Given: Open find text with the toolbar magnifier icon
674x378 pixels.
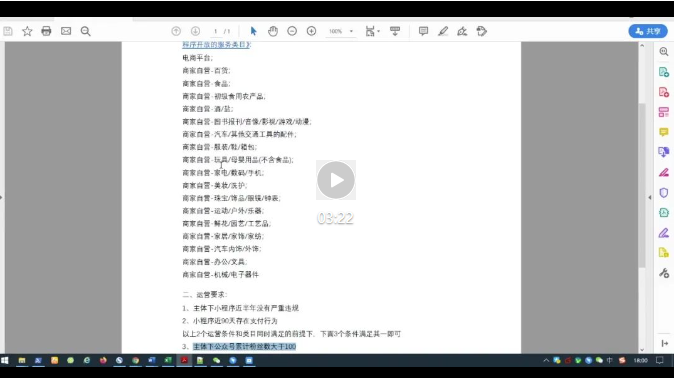Looking at the screenshot, I should 86,31.
